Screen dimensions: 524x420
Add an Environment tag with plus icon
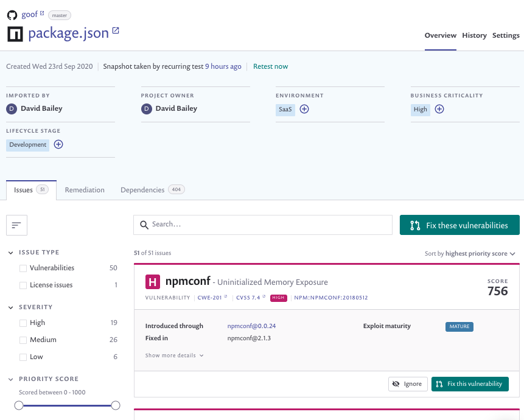tap(304, 109)
